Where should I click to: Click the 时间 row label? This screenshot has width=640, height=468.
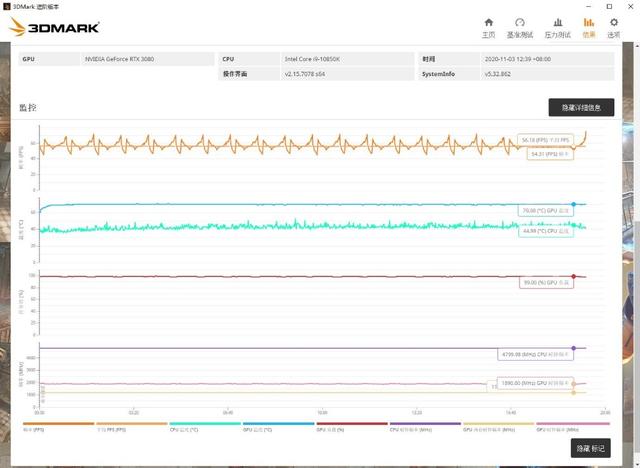tap(428, 59)
